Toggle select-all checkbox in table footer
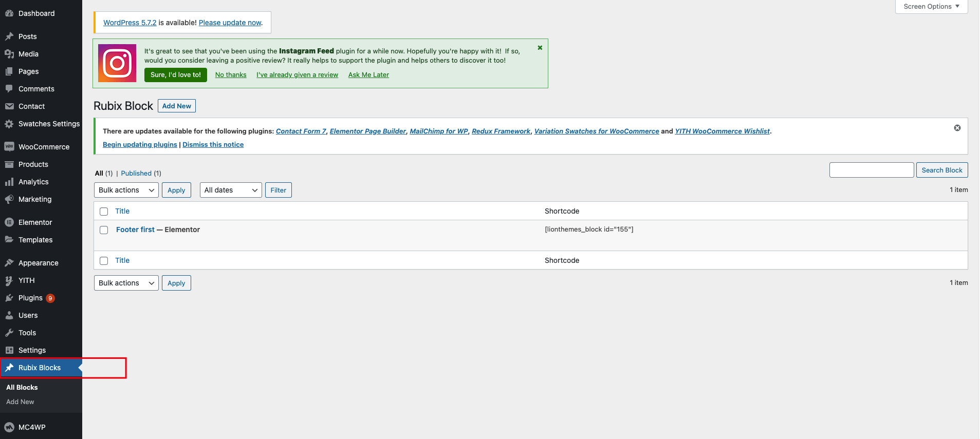 click(104, 261)
